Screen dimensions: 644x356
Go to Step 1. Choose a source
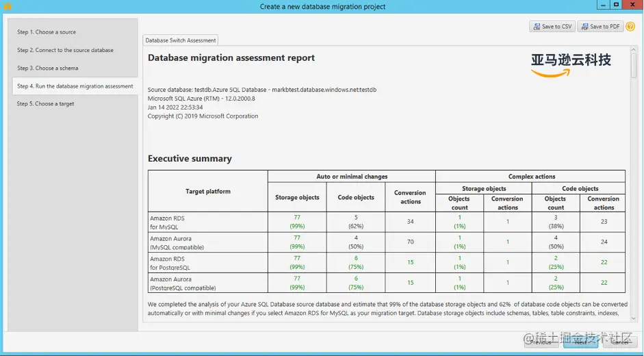point(47,32)
